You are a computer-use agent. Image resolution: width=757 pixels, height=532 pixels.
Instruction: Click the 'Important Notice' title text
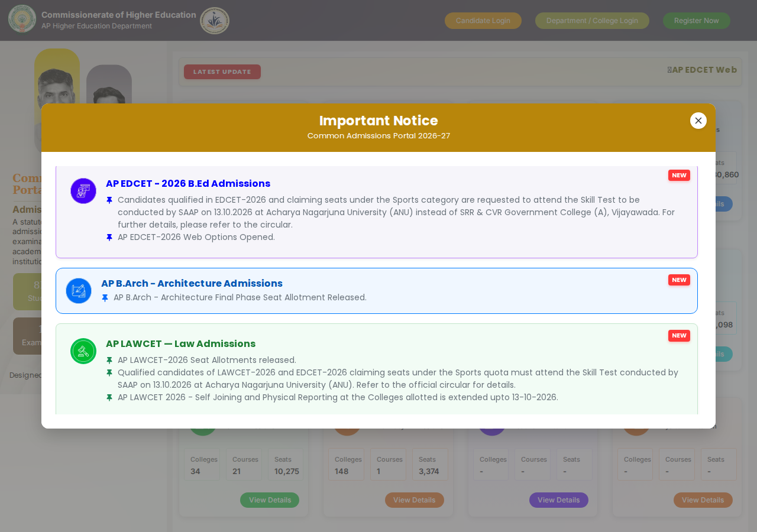click(378, 121)
